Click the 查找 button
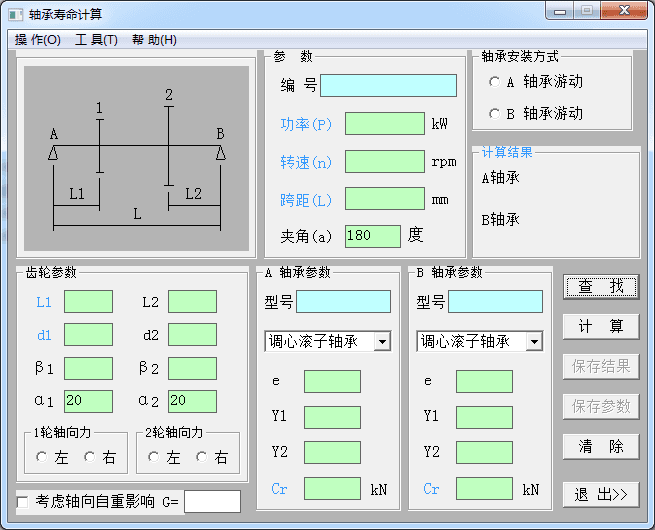This screenshot has width=655, height=530. point(600,286)
